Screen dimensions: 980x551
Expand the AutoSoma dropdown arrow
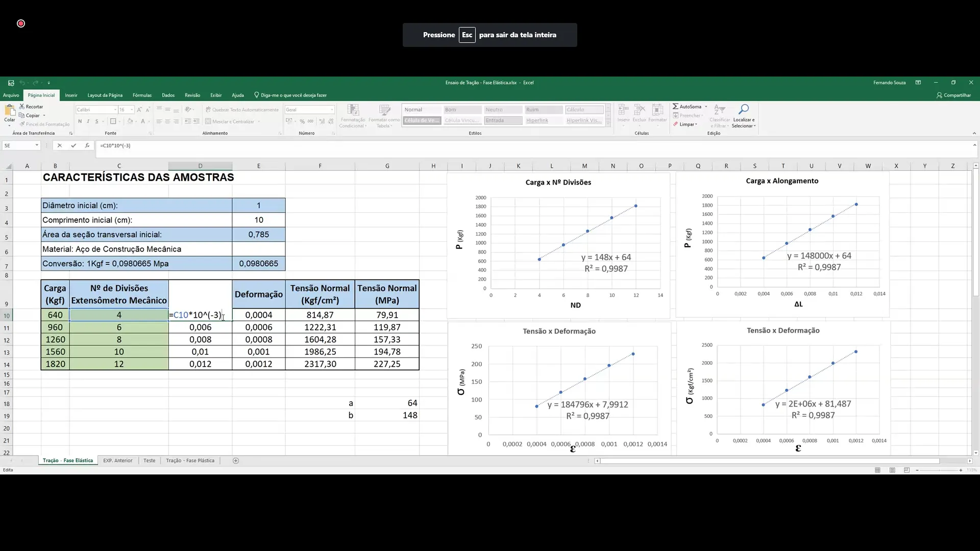click(706, 107)
